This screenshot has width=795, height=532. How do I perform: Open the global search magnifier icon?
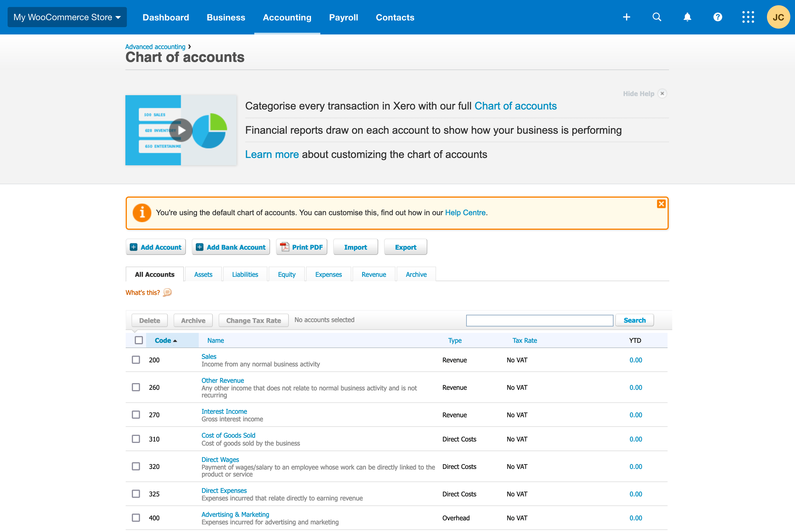point(657,17)
